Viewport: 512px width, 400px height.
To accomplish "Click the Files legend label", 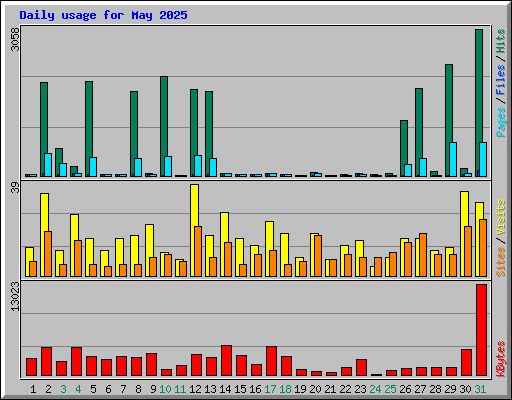I will [x=501, y=79].
